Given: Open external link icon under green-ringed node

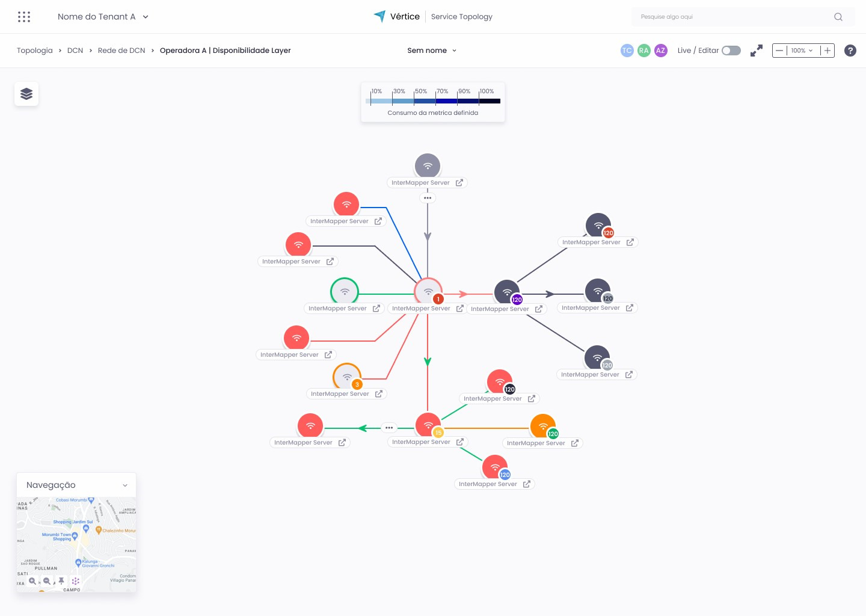Looking at the screenshot, I should coord(376,309).
